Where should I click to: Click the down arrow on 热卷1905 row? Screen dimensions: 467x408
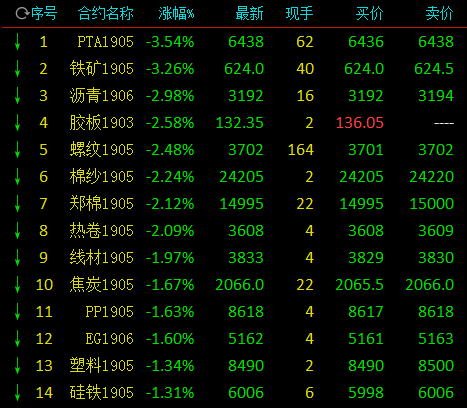(17, 231)
